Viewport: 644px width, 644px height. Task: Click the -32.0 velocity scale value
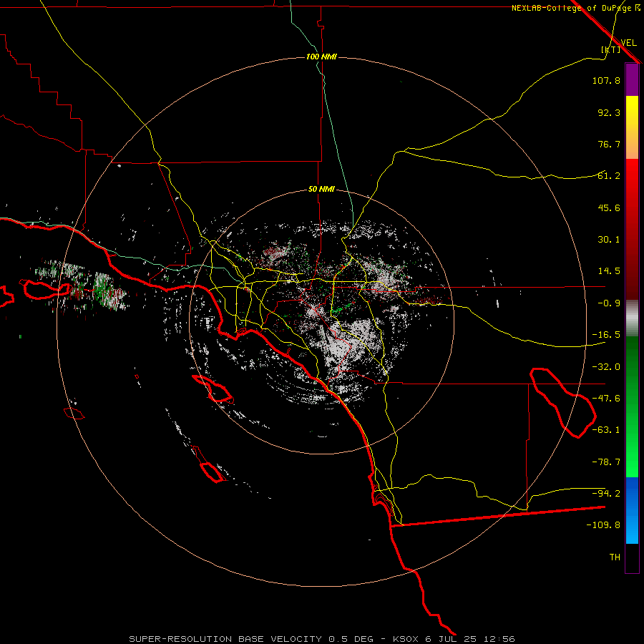(606, 367)
